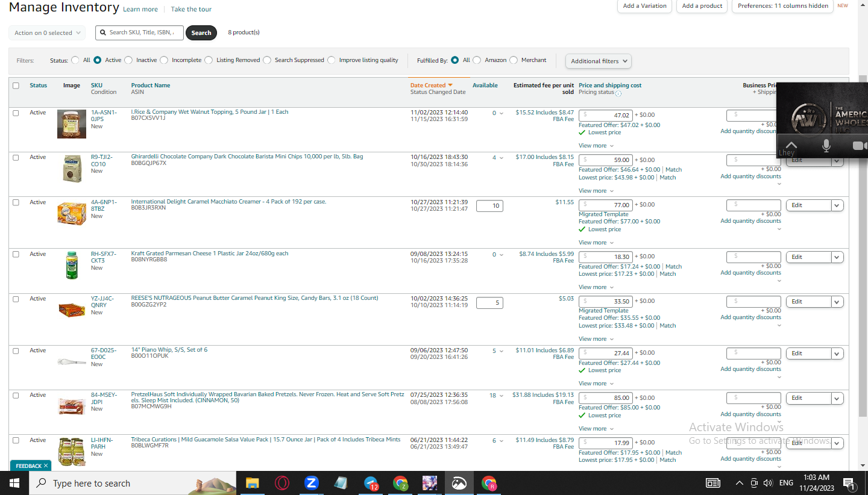Open the Action on 0 selected dropdown
The image size is (868, 495).
click(x=47, y=33)
